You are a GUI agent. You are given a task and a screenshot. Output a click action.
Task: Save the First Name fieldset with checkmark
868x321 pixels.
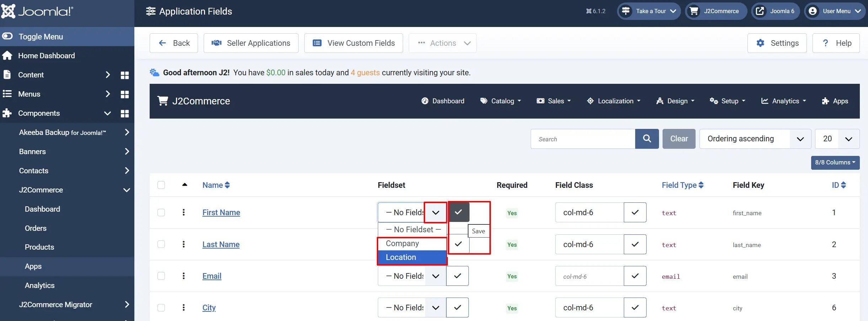pyautogui.click(x=459, y=212)
